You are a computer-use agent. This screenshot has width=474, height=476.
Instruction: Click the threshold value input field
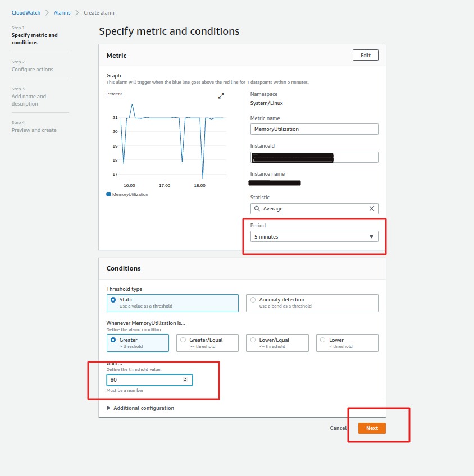pyautogui.click(x=146, y=380)
